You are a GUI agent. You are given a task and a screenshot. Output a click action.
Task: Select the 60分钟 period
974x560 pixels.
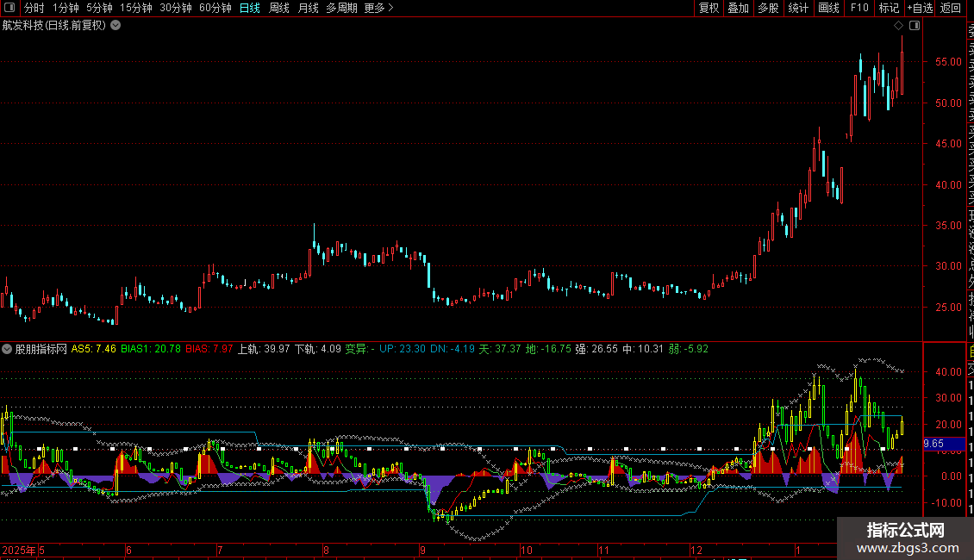215,8
